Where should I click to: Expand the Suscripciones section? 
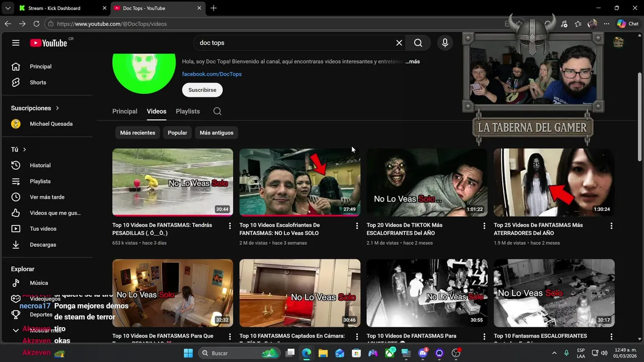tap(35, 108)
